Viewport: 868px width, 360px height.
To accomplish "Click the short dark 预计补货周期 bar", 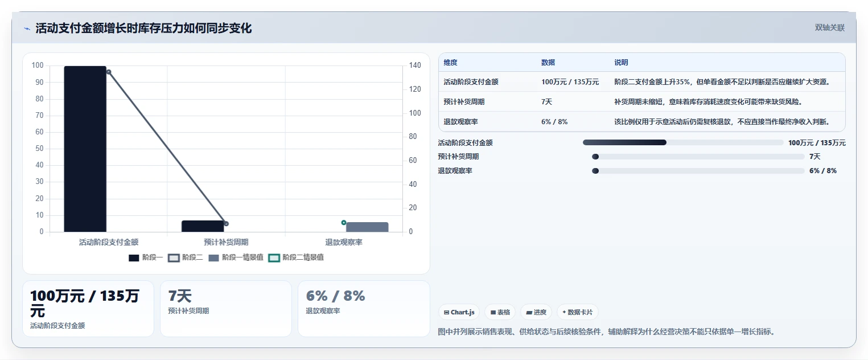I will [x=203, y=226].
